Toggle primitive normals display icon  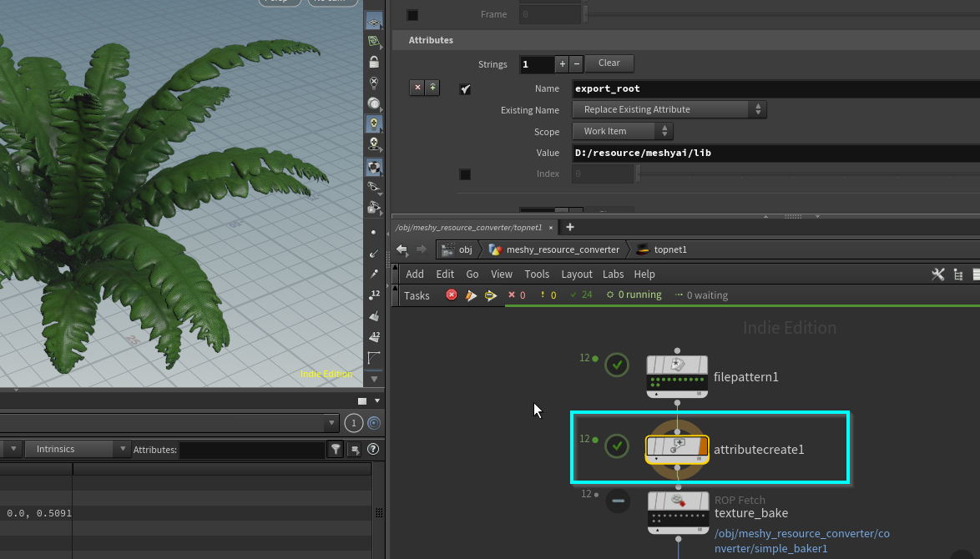coord(374,316)
